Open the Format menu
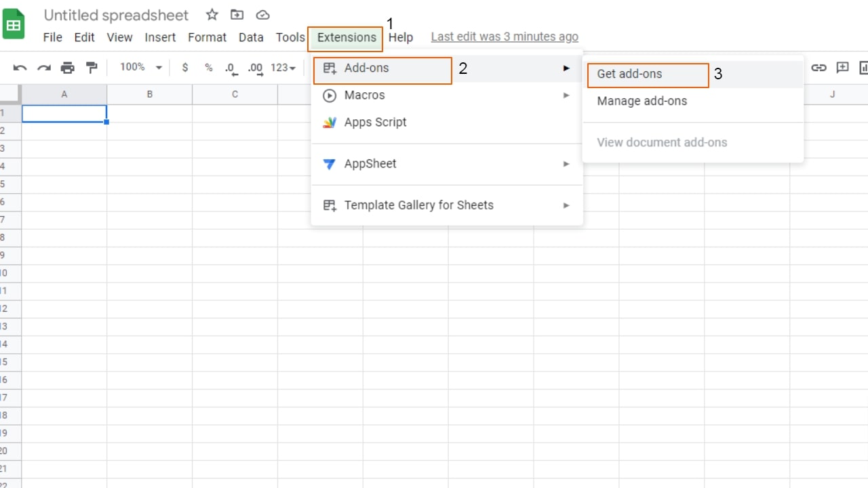868x488 pixels. [x=207, y=37]
